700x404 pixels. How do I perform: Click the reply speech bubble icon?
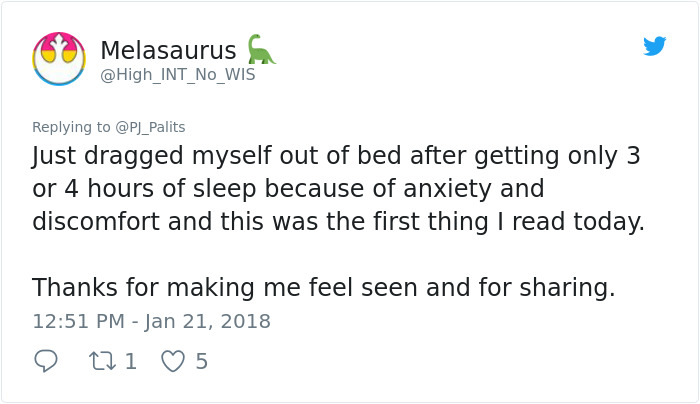(x=46, y=361)
